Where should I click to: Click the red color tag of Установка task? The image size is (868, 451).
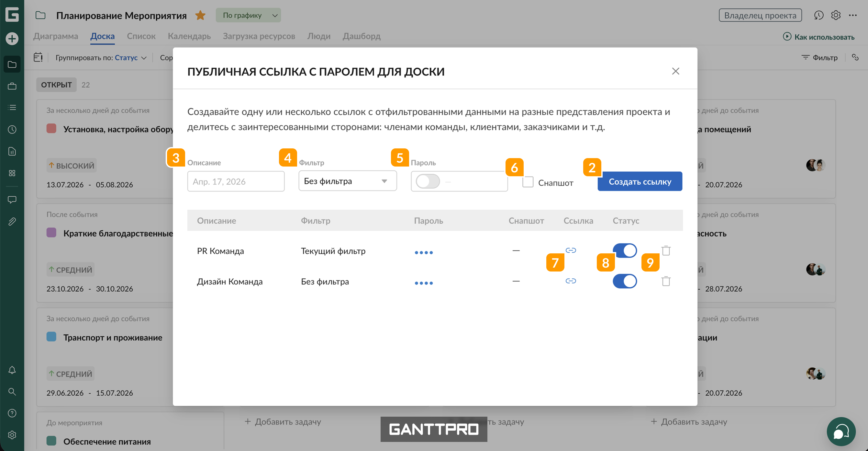click(51, 129)
